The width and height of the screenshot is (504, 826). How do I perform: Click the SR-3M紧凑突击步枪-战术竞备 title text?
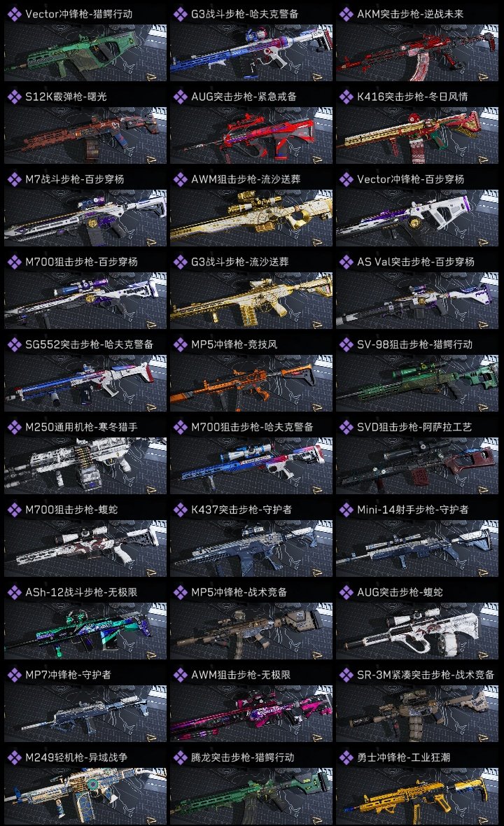point(426,675)
